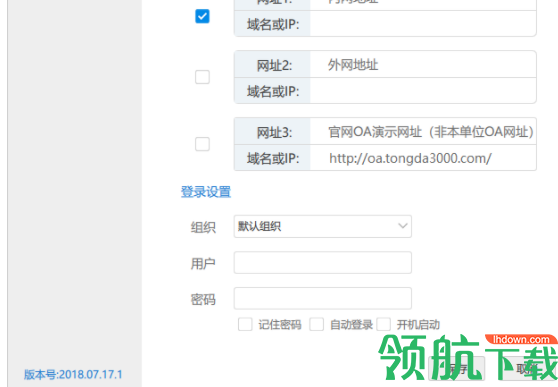Viewport: 558px width, 387px height.
Task: Click the 网址3 name field 官网OA演示网址
Action: (x=423, y=131)
